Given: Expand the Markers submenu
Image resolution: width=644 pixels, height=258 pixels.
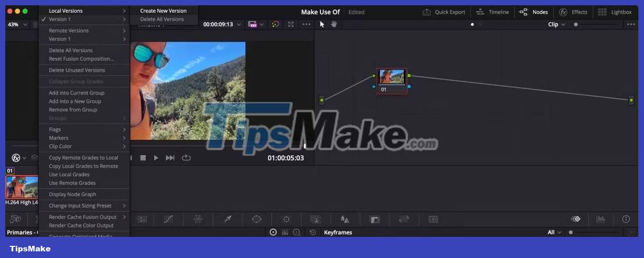Looking at the screenshot, I should coord(84,138).
